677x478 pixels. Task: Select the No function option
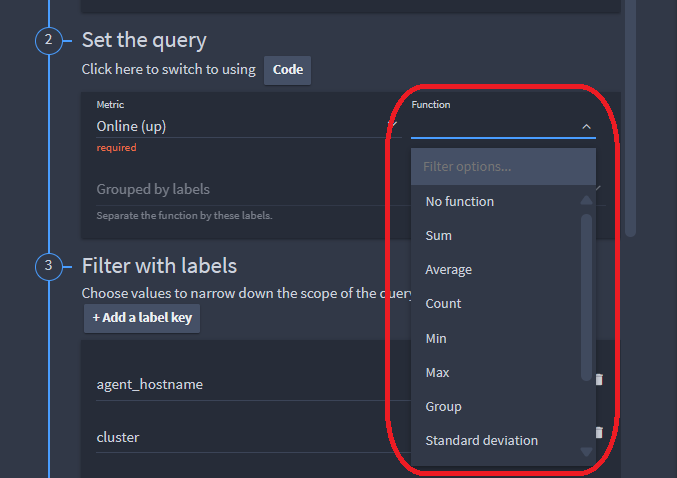click(x=459, y=202)
